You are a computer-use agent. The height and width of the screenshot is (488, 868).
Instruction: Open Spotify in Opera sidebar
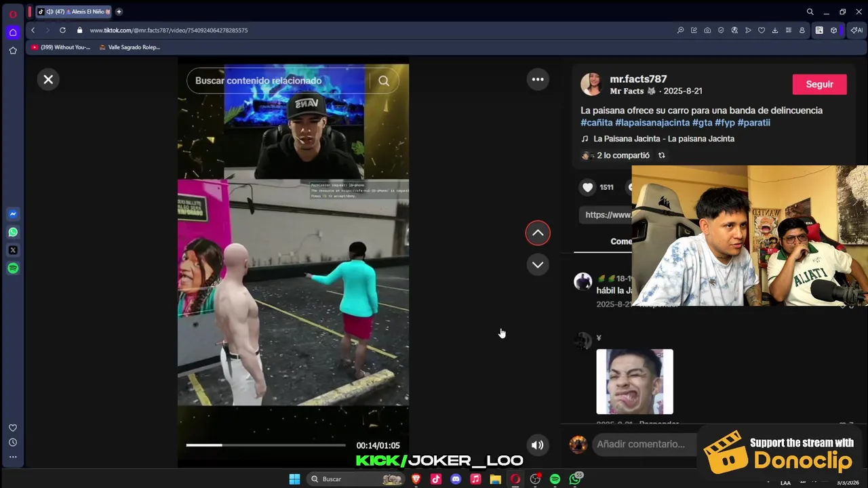tap(13, 268)
